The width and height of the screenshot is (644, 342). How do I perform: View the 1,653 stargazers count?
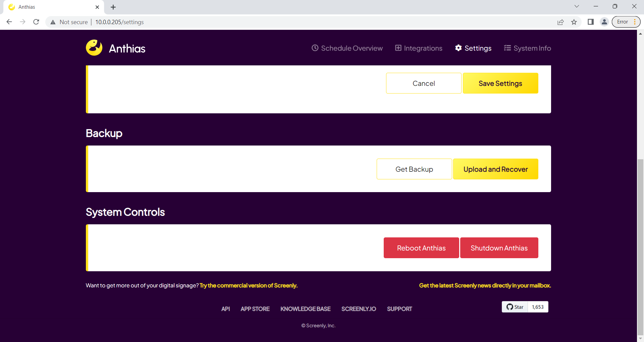[x=538, y=307]
